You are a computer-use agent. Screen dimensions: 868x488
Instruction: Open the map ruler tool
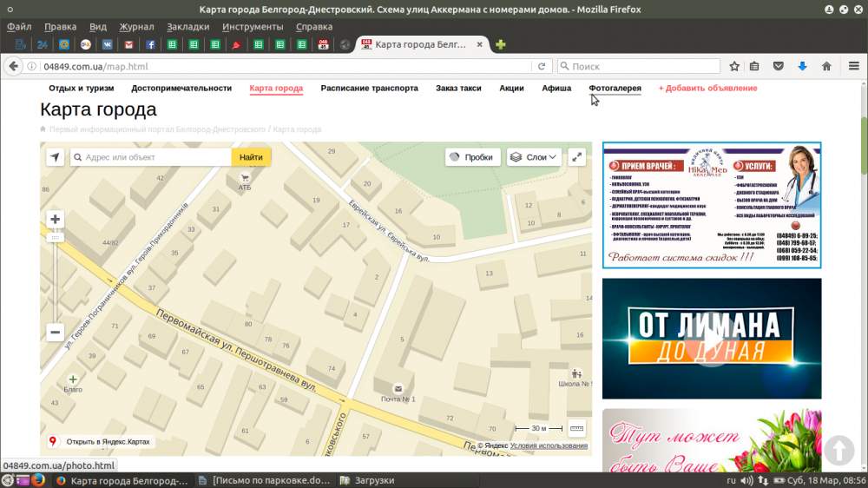point(576,428)
